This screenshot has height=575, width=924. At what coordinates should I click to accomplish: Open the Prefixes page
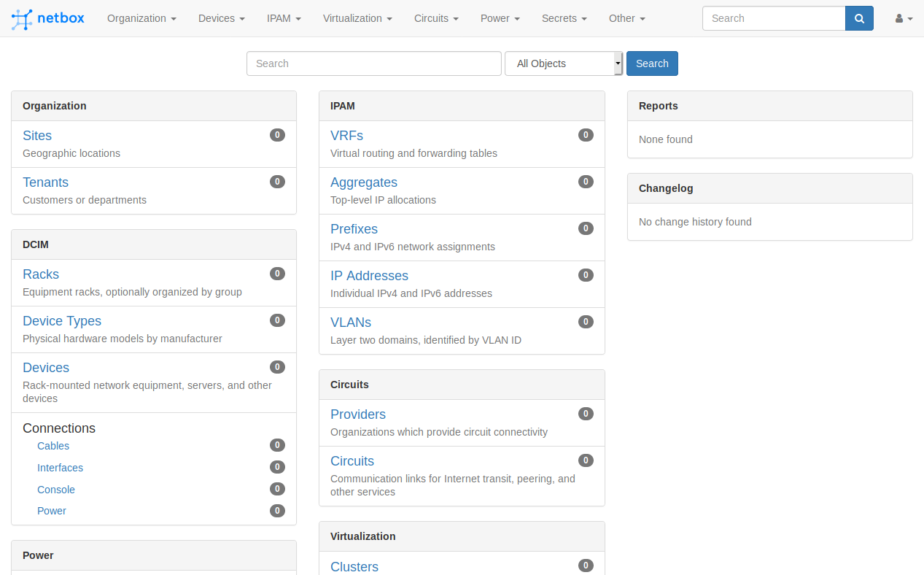coord(354,229)
